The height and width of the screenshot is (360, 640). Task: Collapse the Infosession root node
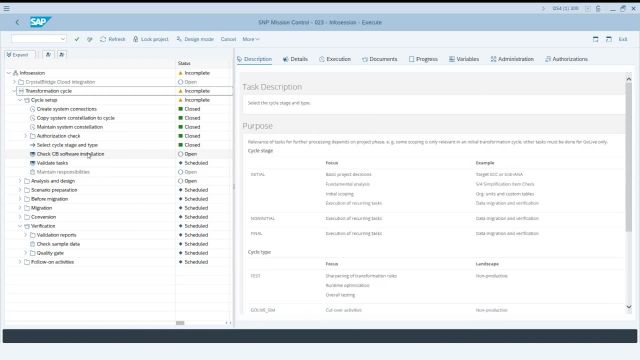coord(9,73)
